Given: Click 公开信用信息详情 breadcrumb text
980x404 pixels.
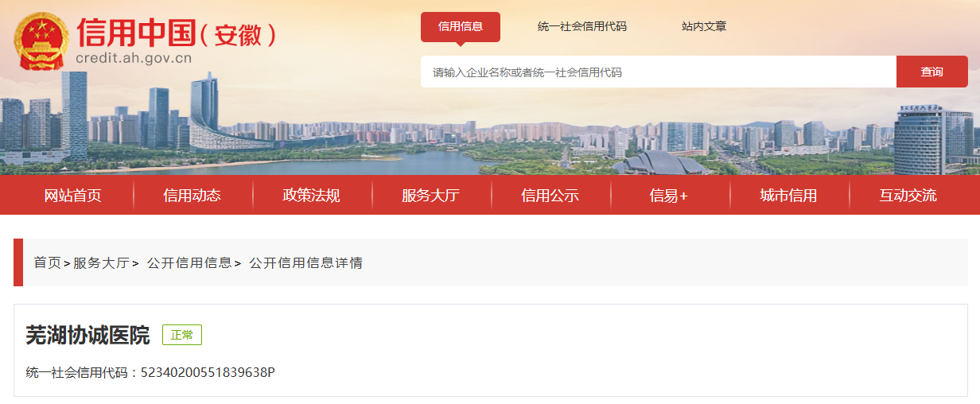Looking at the screenshot, I should 306,262.
